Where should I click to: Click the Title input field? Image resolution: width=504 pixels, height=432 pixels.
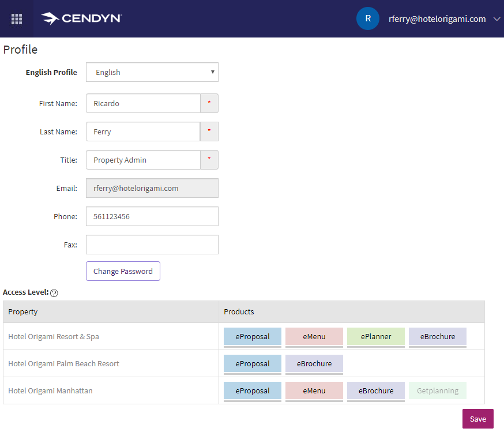[x=144, y=160]
